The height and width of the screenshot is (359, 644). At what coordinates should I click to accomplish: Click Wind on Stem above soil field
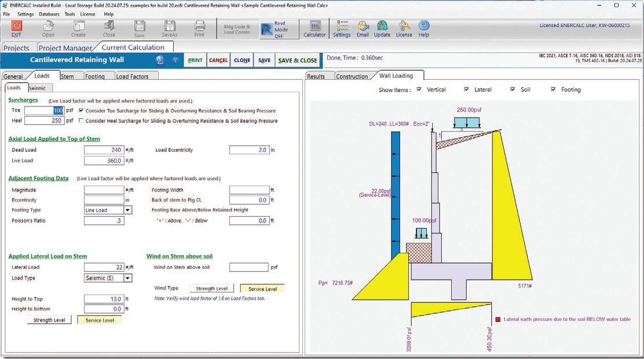pos(249,268)
